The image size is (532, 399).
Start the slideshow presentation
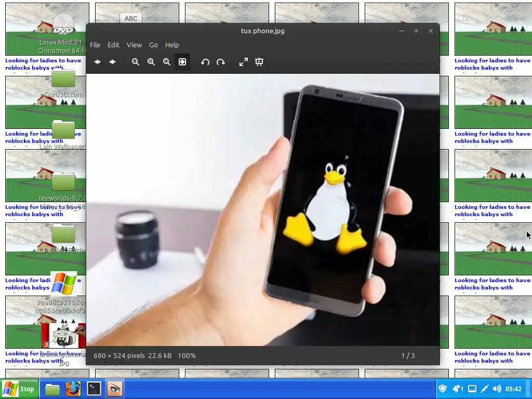[259, 62]
